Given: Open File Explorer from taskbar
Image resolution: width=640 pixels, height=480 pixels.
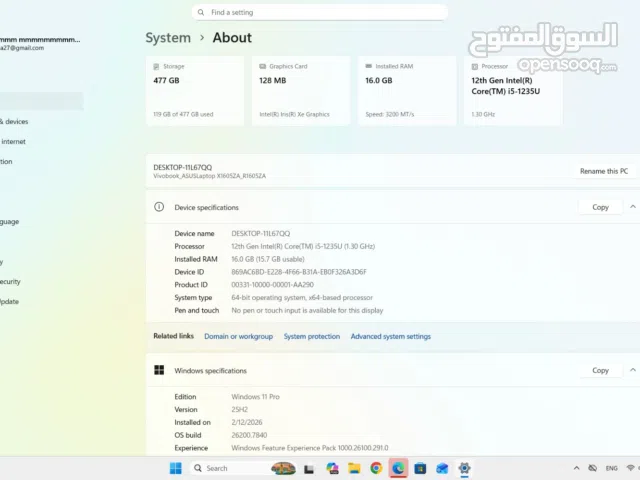Looking at the screenshot, I should tap(354, 468).
